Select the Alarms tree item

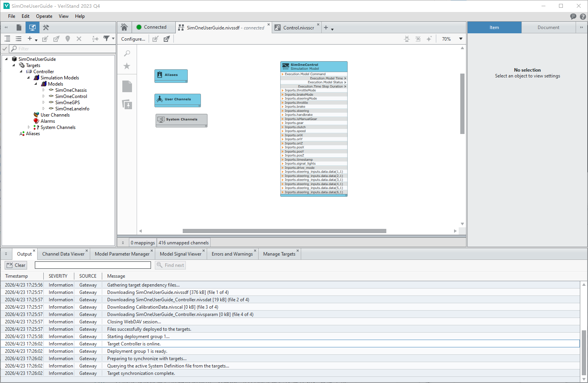[48, 121]
